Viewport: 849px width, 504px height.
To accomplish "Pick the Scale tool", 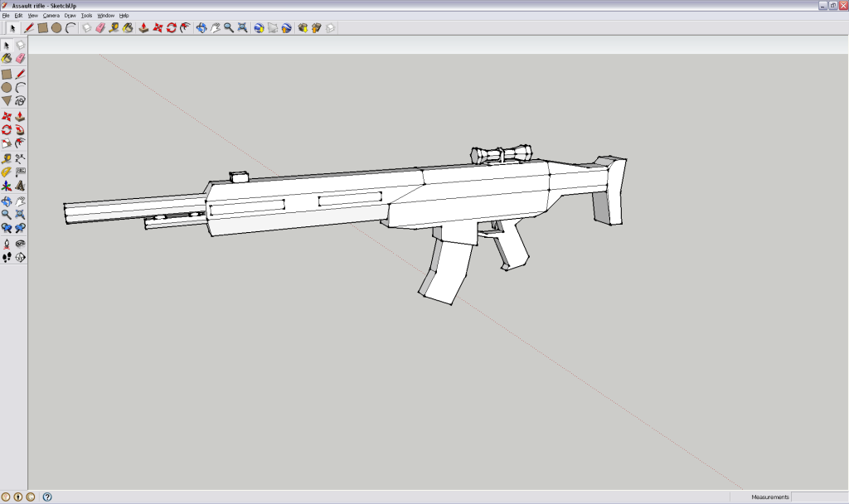I will tap(7, 143).
